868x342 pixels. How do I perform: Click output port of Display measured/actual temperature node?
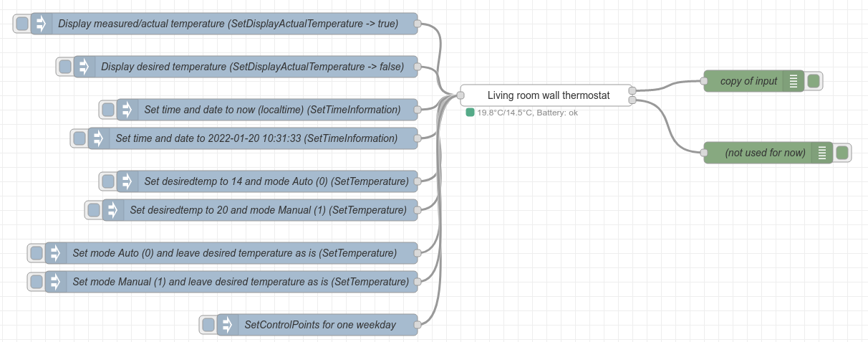point(418,24)
